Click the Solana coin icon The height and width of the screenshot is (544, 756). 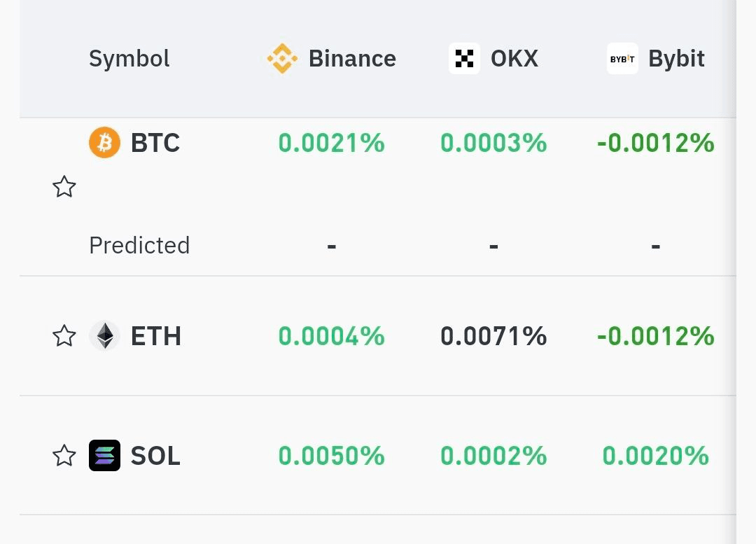pyautogui.click(x=104, y=455)
